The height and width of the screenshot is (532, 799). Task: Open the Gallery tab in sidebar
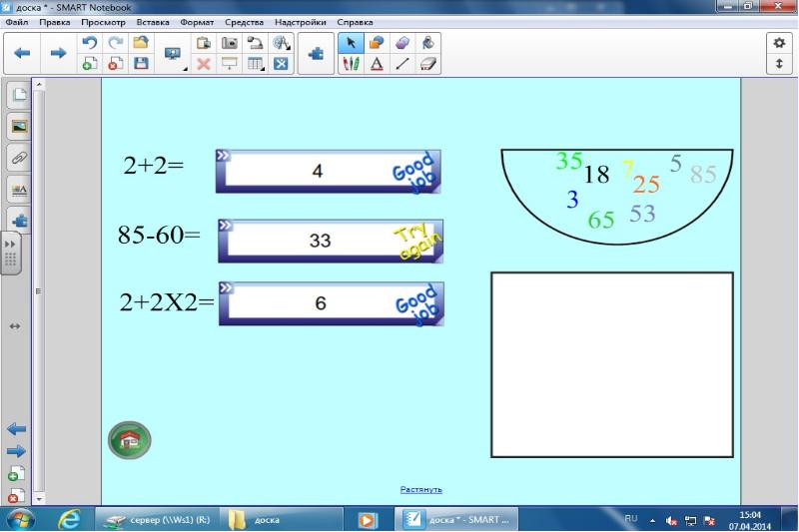(19, 126)
